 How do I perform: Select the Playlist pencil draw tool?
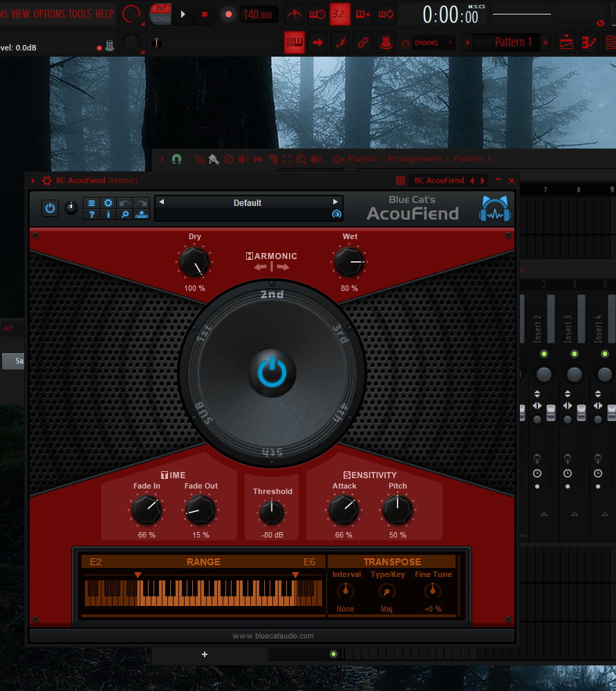[x=200, y=159]
